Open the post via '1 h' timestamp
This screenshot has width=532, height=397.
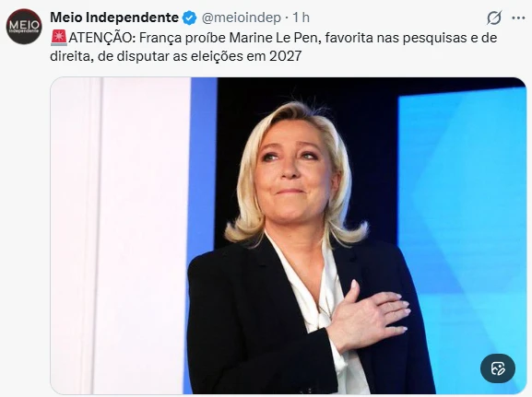pos(301,18)
